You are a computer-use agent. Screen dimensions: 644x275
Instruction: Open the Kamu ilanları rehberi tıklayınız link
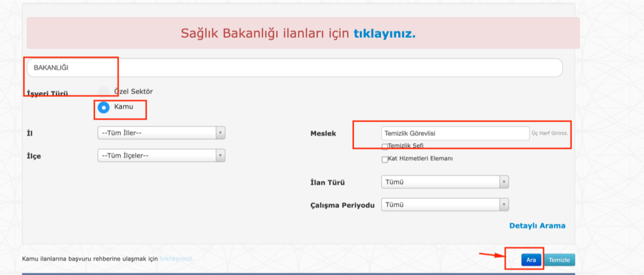177,259
